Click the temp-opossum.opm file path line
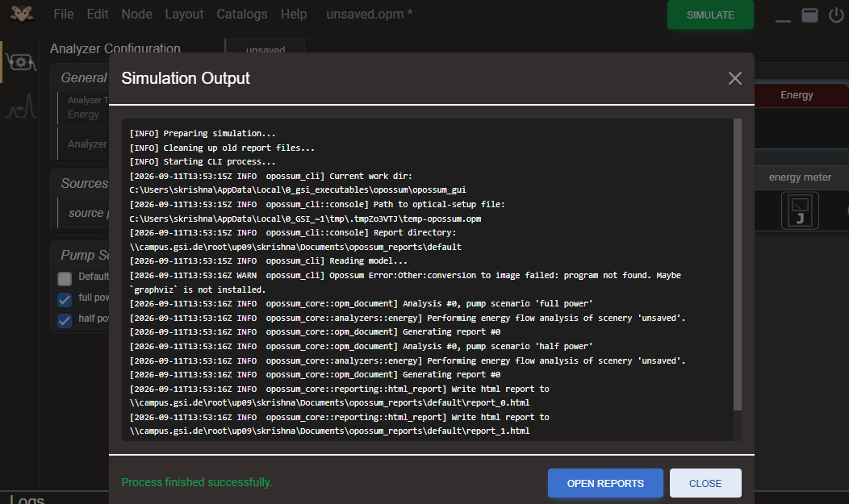The image size is (849, 504). tap(305, 219)
